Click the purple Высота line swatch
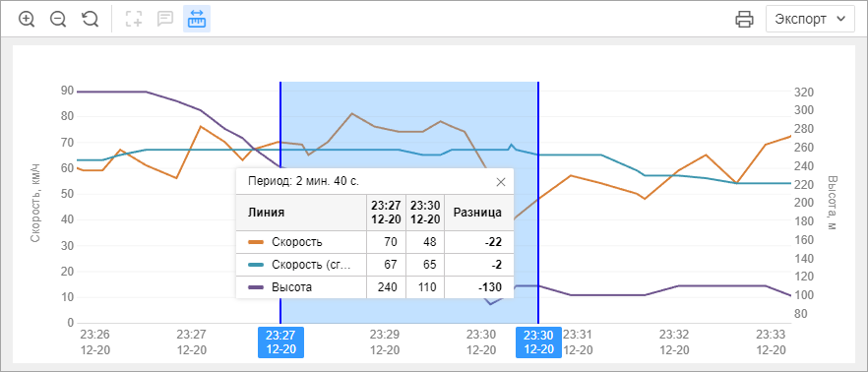This screenshot has width=868, height=372. pos(255,287)
